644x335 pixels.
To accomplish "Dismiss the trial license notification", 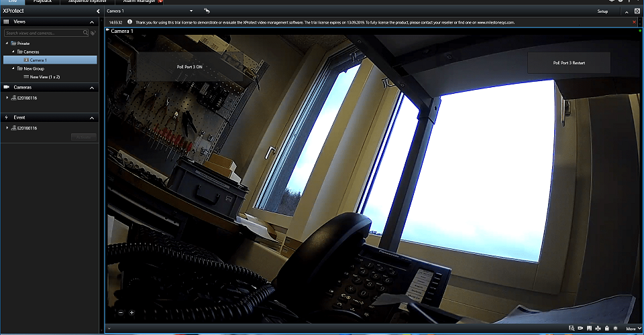I will [634, 22].
